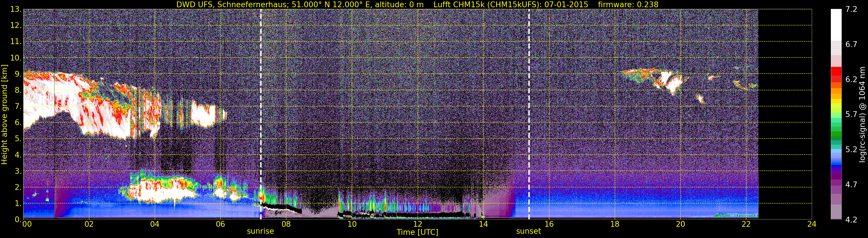Click the x-axis tick label '06'
868x238 pixels.
tap(220, 224)
